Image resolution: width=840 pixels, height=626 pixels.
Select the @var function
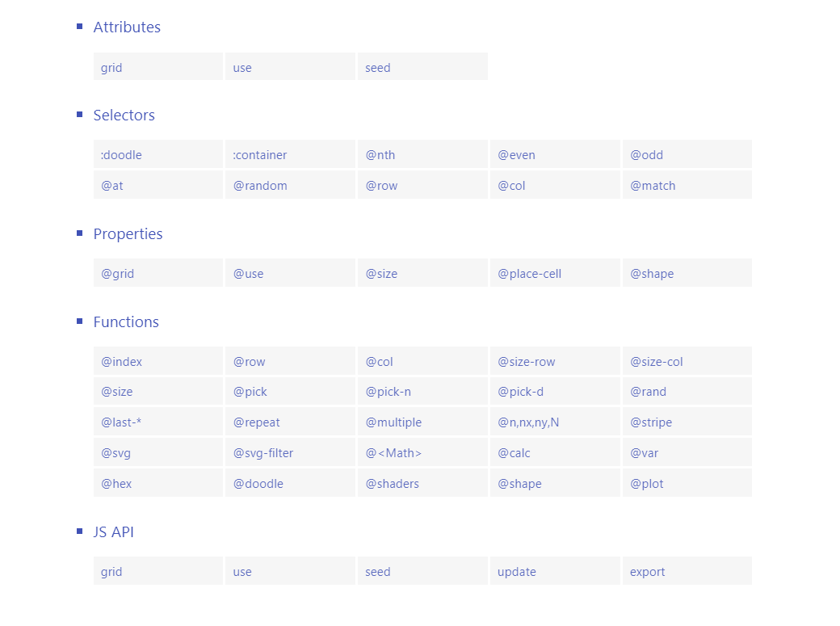click(687, 452)
